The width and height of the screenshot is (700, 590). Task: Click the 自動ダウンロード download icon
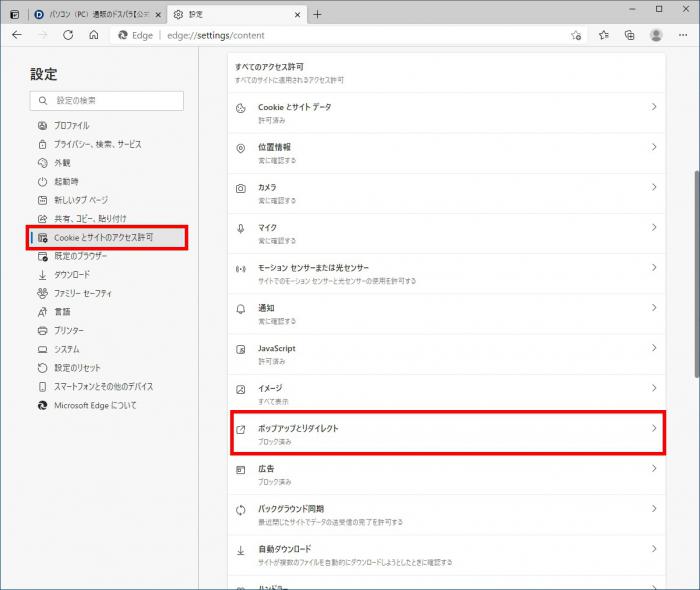[x=241, y=551]
